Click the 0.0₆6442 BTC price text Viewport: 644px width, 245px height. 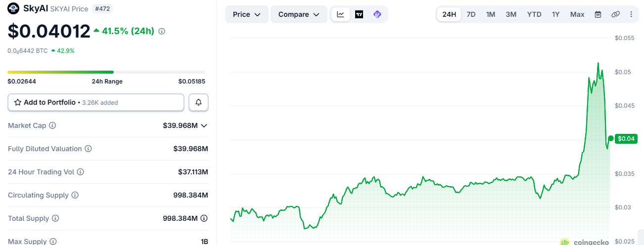pyautogui.click(x=28, y=50)
